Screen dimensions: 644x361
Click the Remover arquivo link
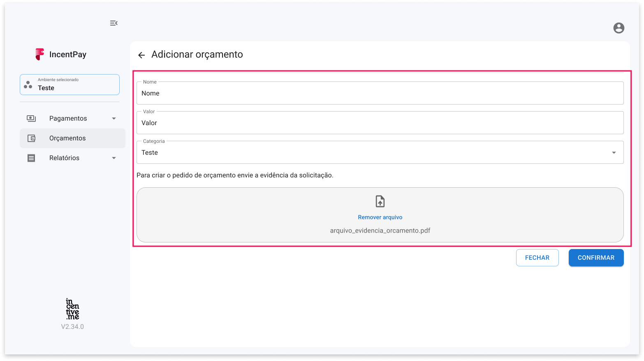380,217
